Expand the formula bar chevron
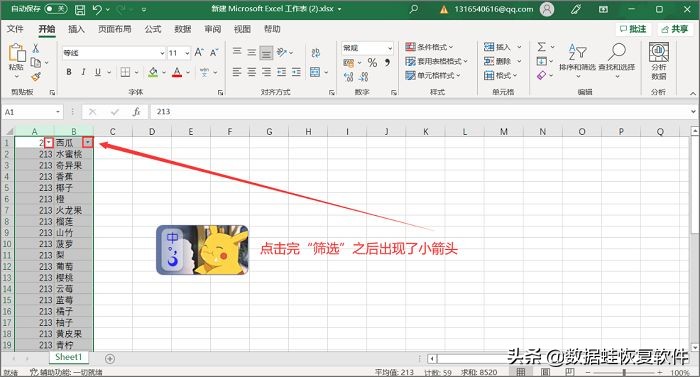 [693, 112]
